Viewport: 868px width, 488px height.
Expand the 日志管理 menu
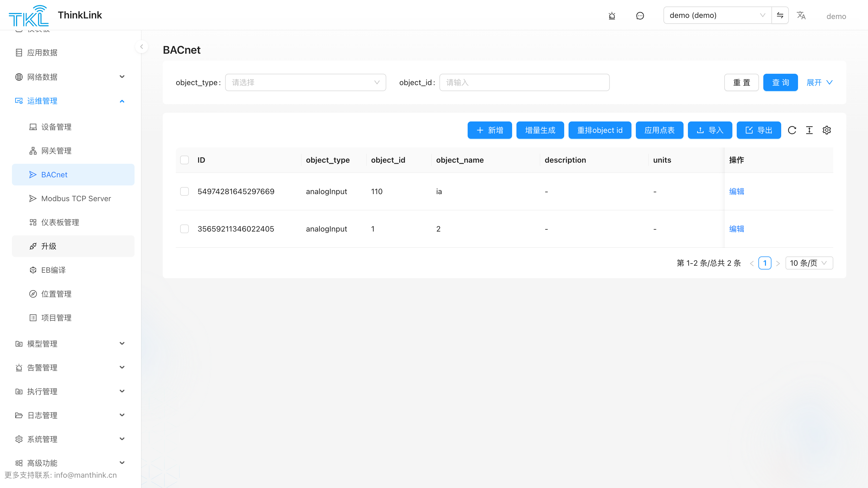(x=71, y=415)
